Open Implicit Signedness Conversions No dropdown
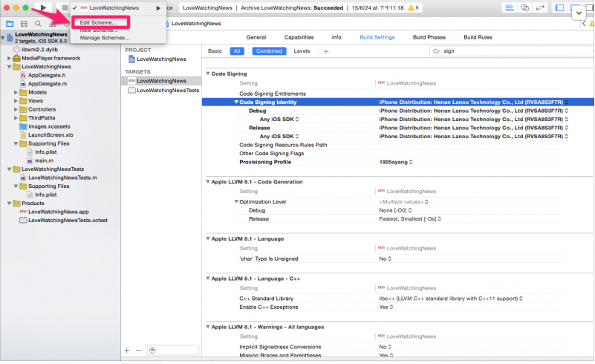 point(386,347)
